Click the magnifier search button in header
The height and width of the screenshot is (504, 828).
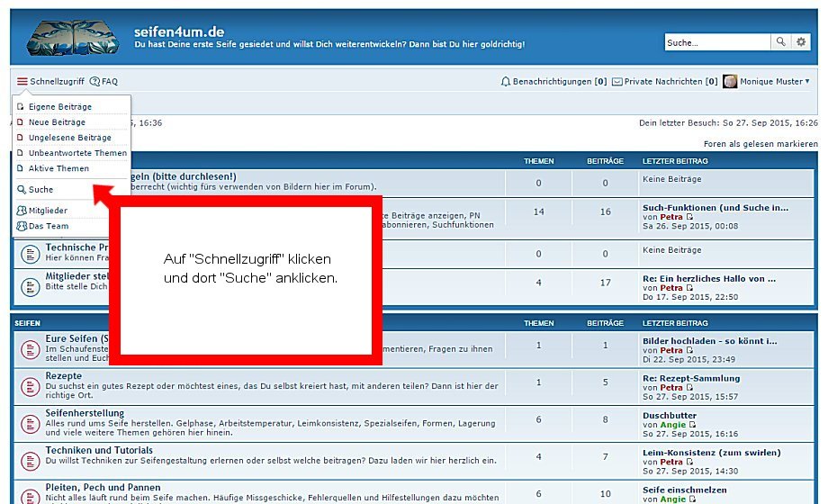tap(781, 42)
